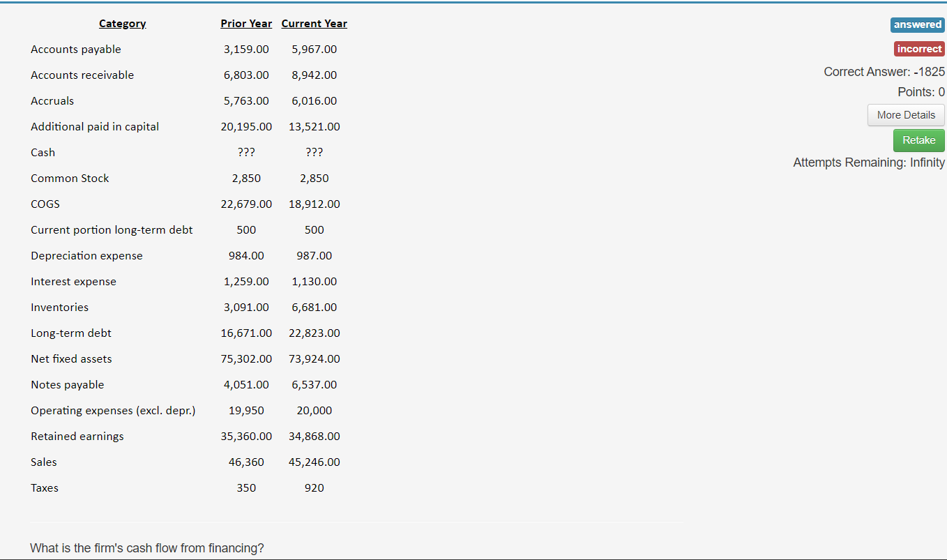Click Inventories prior year value 3,091.00
This screenshot has width=947, height=560.
[246, 308]
